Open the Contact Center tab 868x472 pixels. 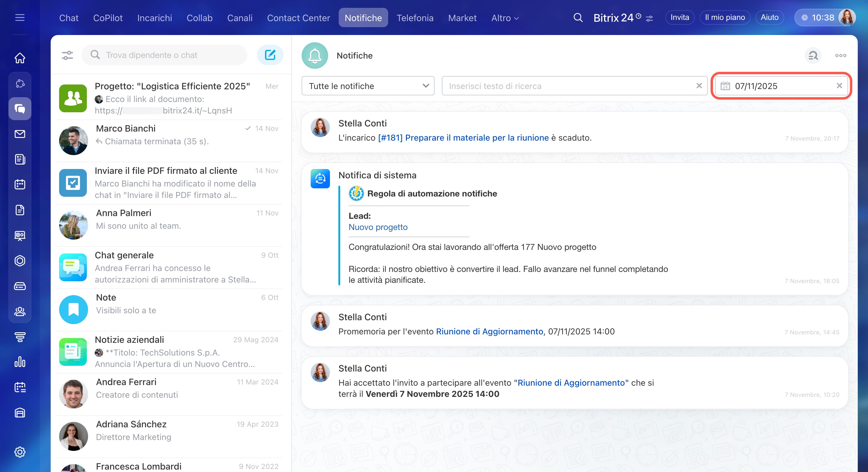[298, 18]
